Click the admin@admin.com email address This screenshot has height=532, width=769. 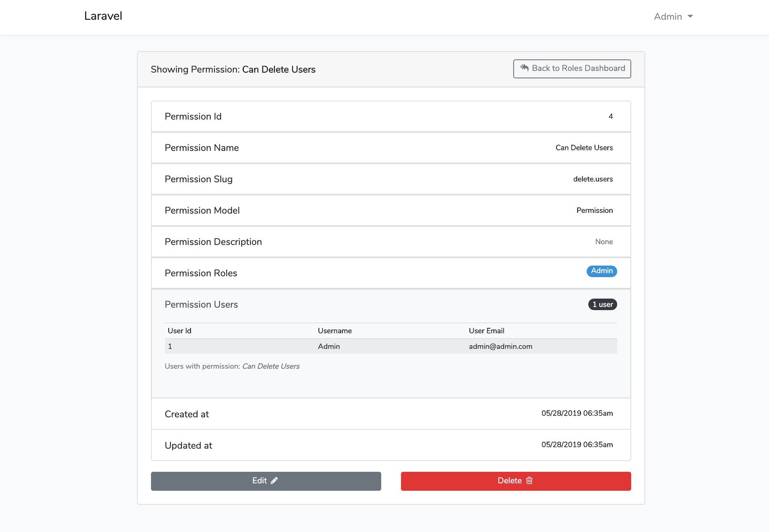click(x=500, y=346)
